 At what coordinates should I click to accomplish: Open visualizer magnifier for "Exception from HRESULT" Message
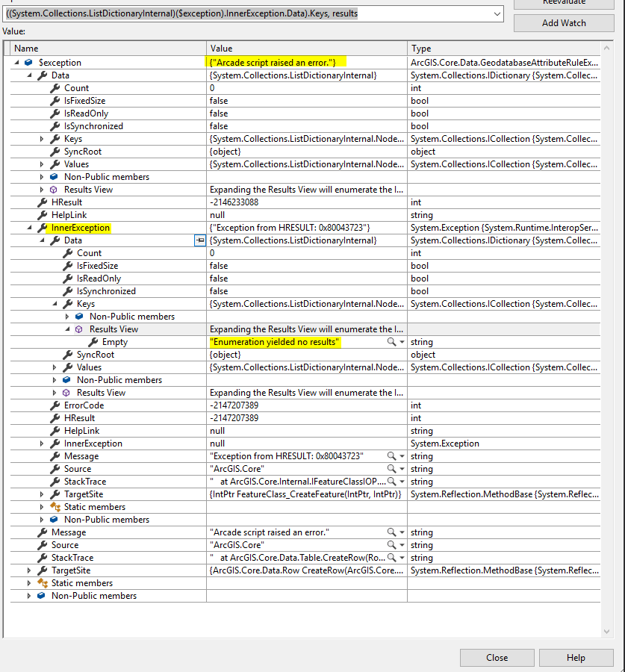pos(391,456)
